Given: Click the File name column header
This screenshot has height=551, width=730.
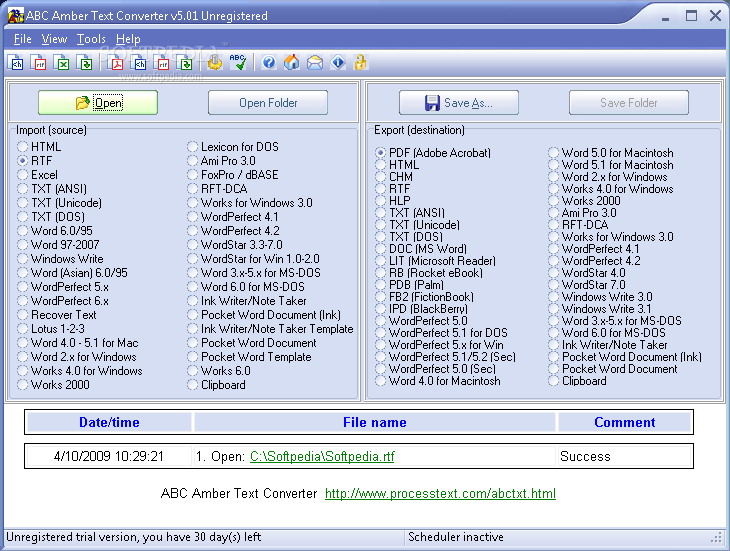Looking at the screenshot, I should pyautogui.click(x=375, y=422).
